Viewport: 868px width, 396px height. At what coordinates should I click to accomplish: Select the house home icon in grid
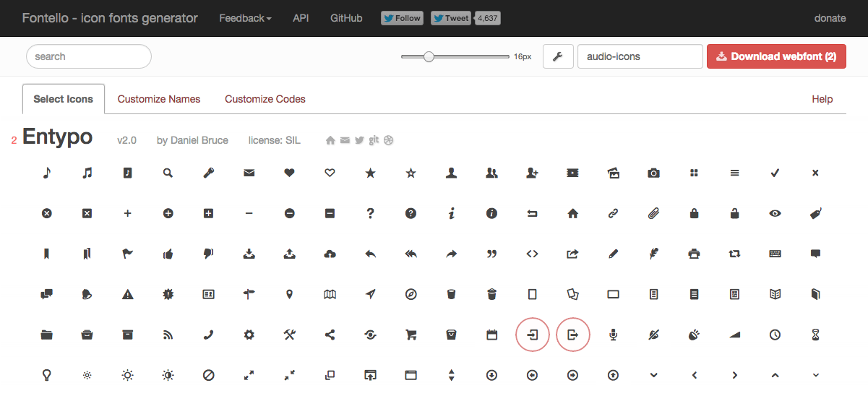click(573, 213)
